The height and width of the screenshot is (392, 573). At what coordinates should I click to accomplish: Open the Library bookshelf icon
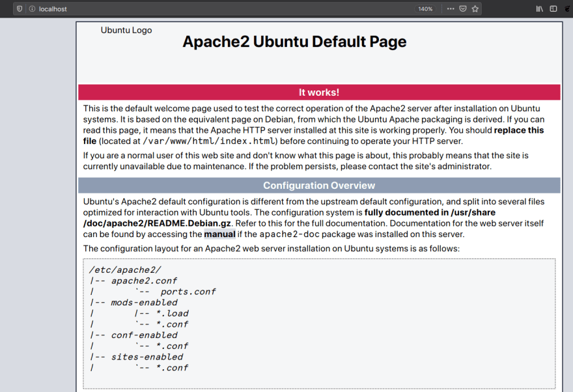539,8
